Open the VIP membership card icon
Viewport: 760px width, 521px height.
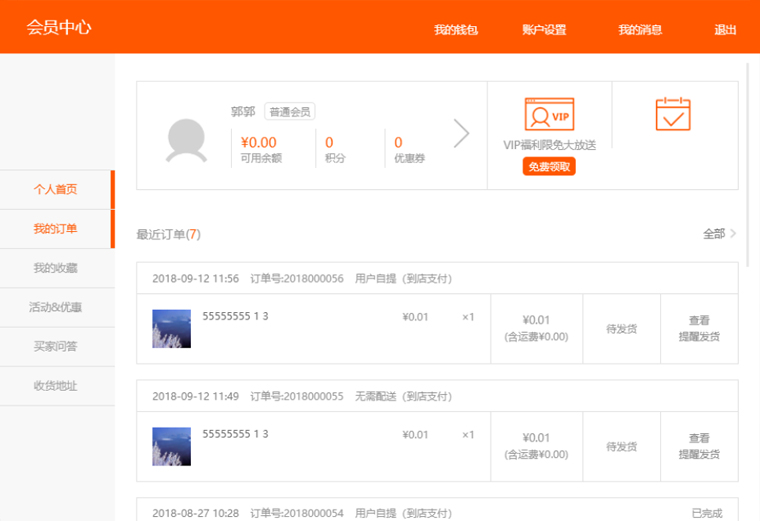[x=549, y=115]
